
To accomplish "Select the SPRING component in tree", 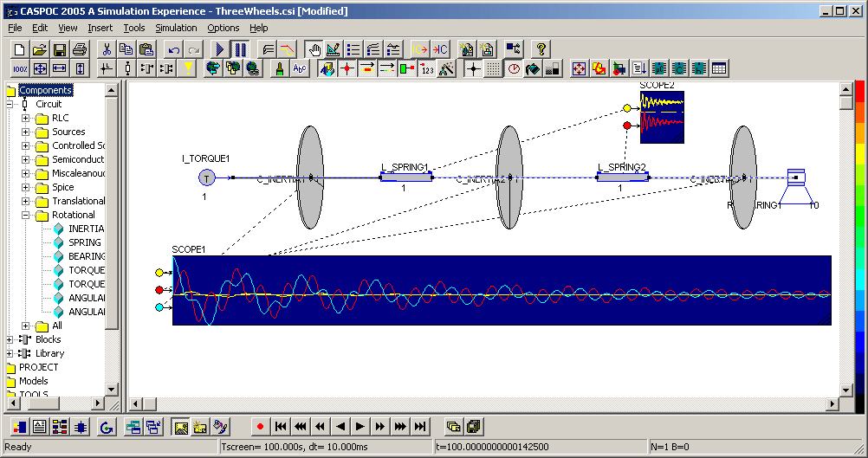I will click(x=85, y=242).
